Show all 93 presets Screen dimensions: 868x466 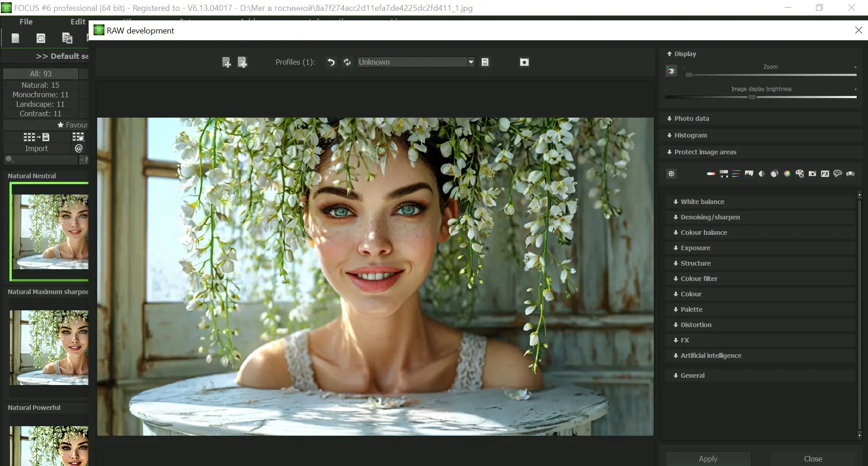point(41,74)
